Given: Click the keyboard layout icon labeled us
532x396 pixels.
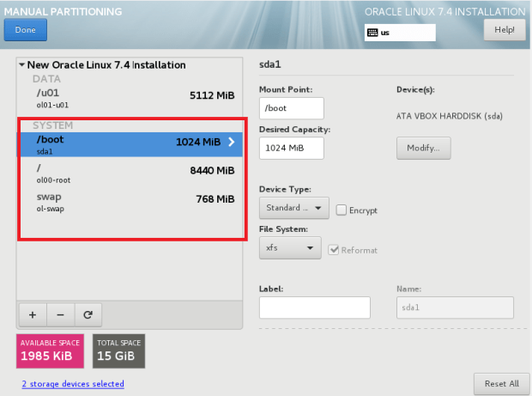Looking at the screenshot, I should (x=373, y=33).
